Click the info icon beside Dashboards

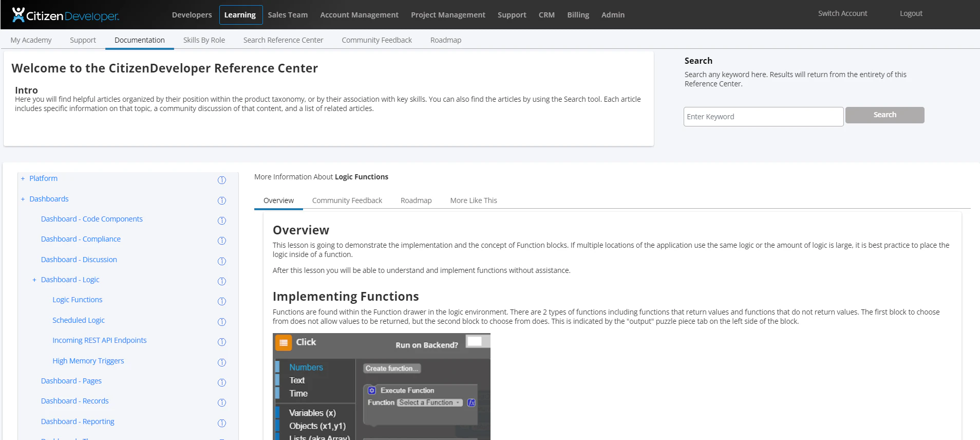tap(222, 200)
